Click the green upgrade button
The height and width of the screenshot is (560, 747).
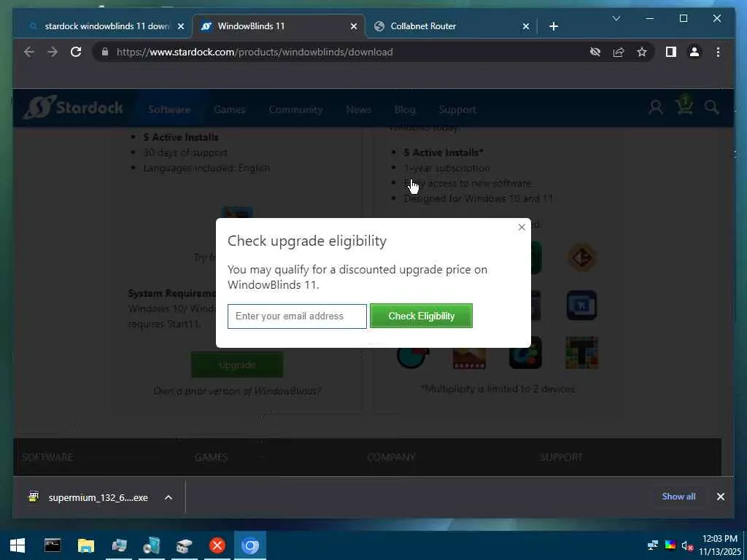pyautogui.click(x=237, y=365)
